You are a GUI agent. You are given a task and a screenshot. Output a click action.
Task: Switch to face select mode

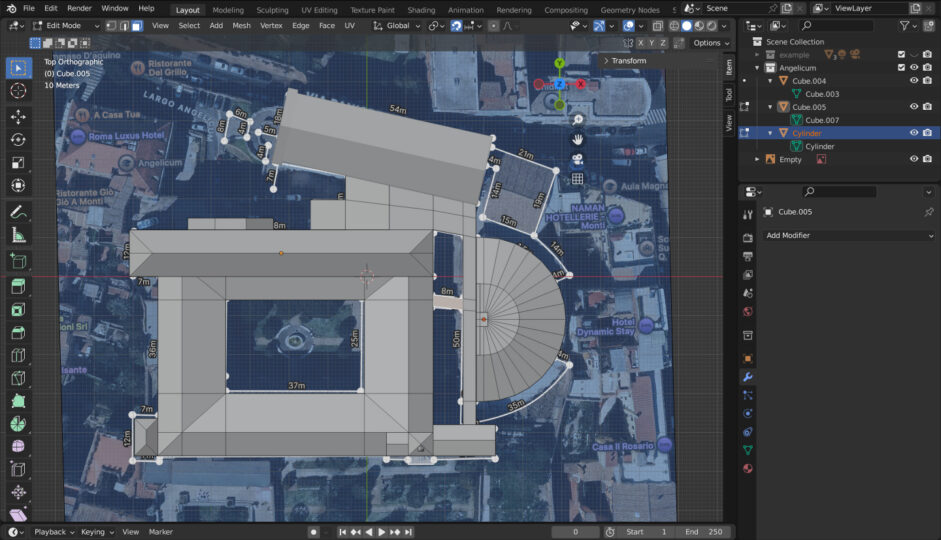coord(137,26)
